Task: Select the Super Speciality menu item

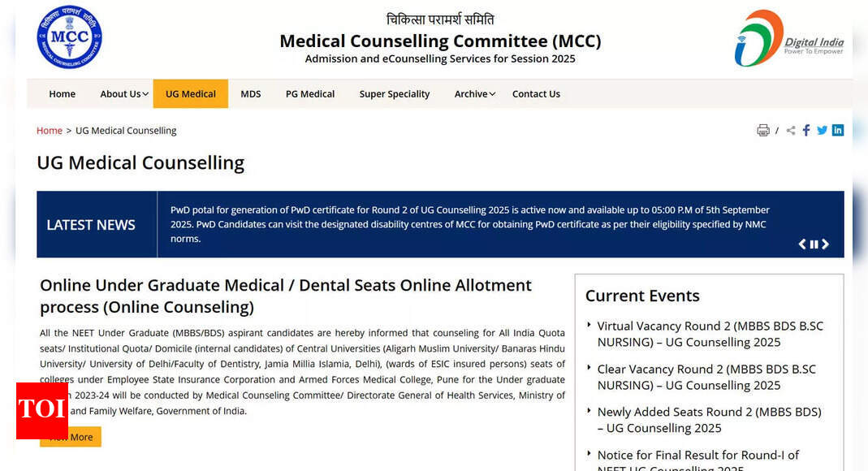Action: (394, 93)
